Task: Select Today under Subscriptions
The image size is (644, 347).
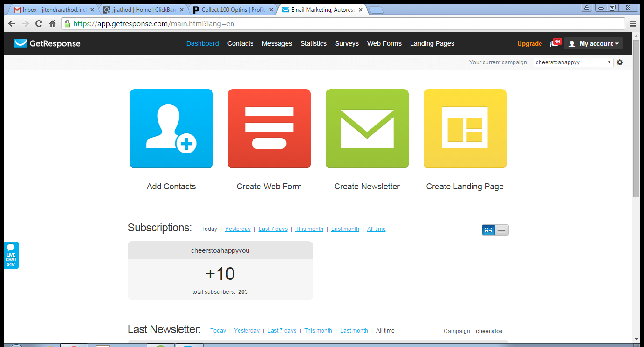Action: click(x=209, y=229)
